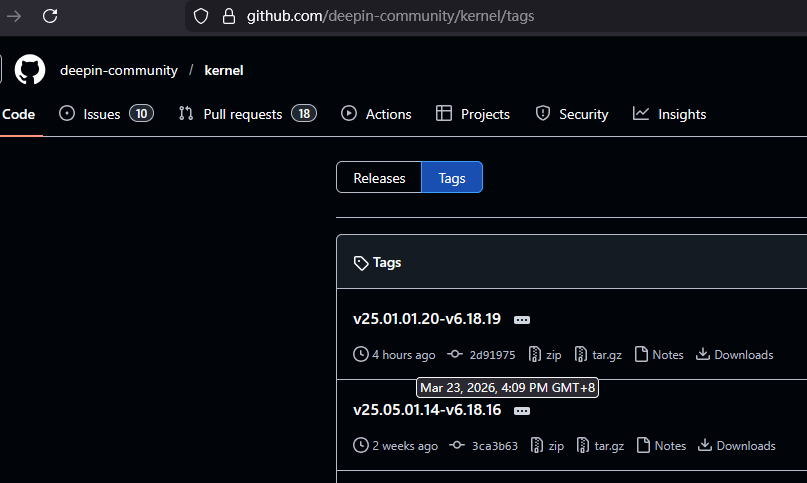
Task: Open commit 3ca3b63
Action: [495, 446]
